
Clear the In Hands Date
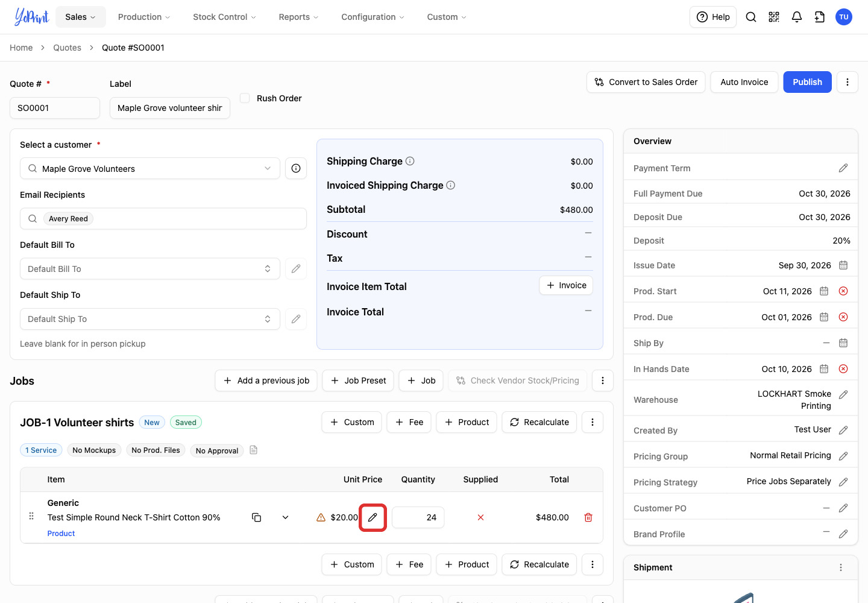(x=843, y=369)
